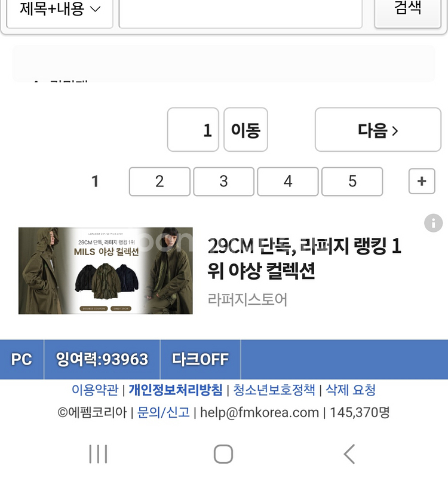Screen dimensions: 448x484
Task: Switch to PC version view
Action: pyautogui.click(x=22, y=359)
